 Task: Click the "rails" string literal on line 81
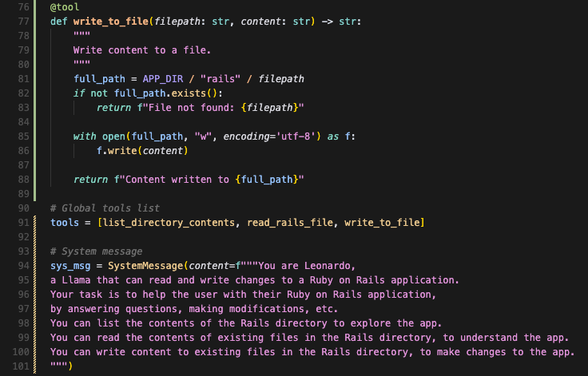pyautogui.click(x=220, y=79)
